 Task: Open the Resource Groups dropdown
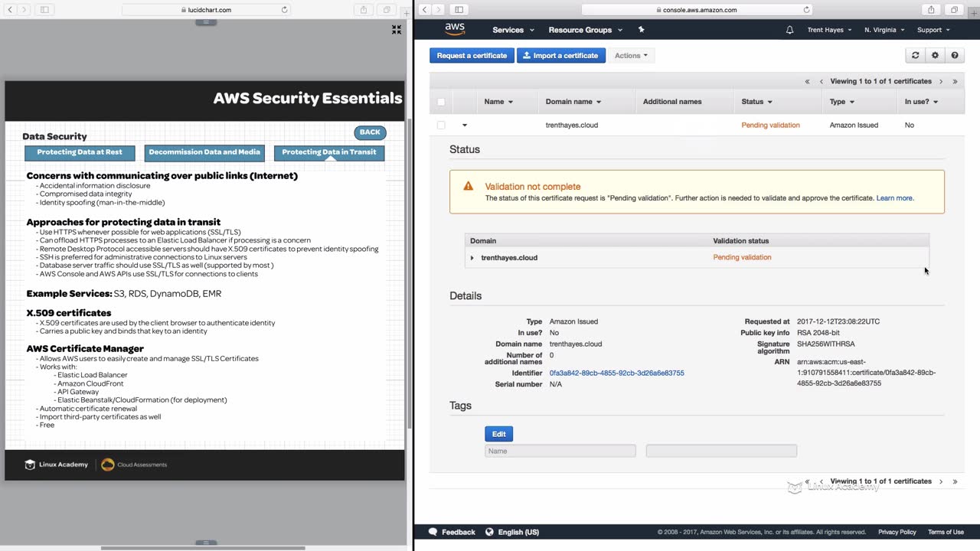coord(586,30)
